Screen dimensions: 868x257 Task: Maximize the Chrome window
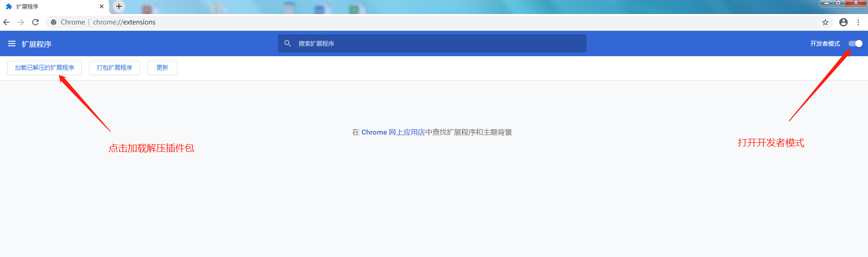coord(838,3)
